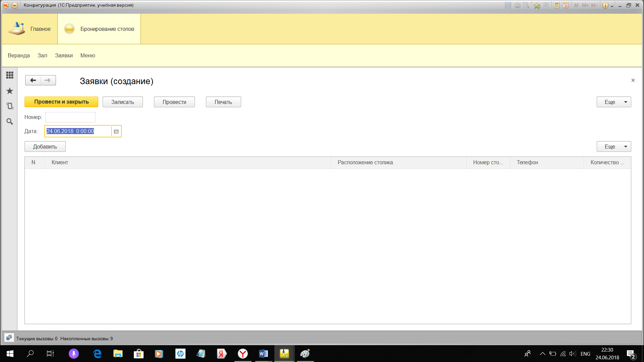Expand the Еще dropdown above the table
The image size is (644, 362).
(x=613, y=146)
